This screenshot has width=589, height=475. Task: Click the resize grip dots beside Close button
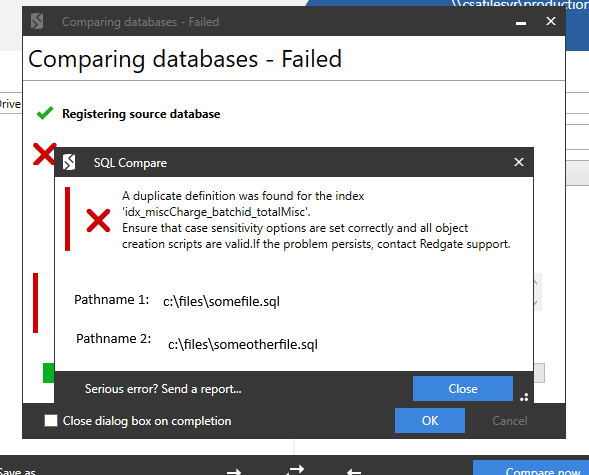[524, 397]
